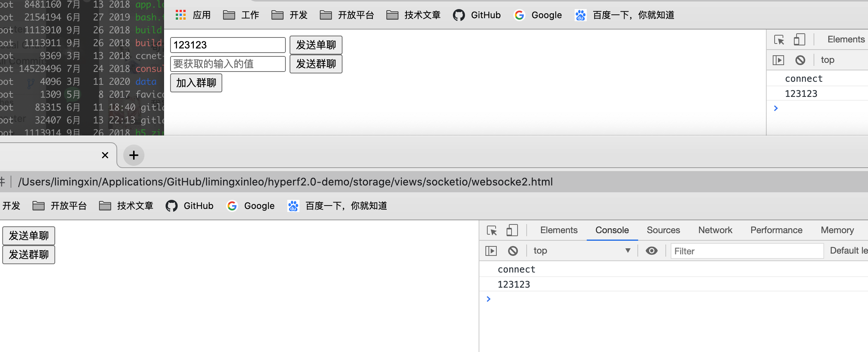Click the 应用 apps grid icon in upper bookmarks bar
Image resolution: width=868 pixels, height=352 pixels.
click(181, 15)
